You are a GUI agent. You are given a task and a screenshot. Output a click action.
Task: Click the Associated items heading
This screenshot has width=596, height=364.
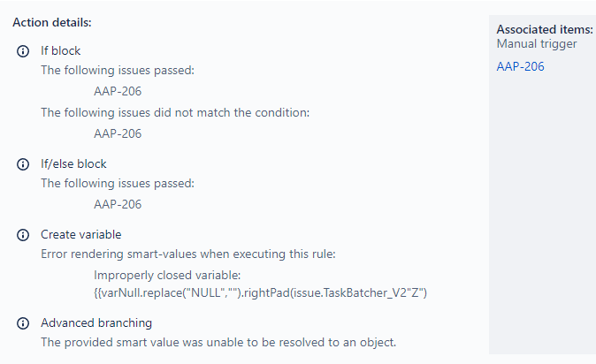[x=545, y=29]
